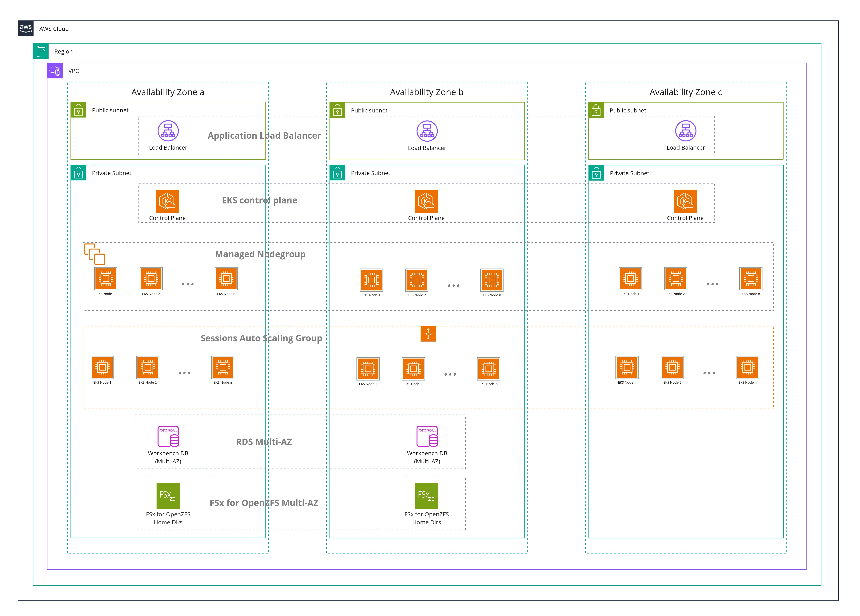This screenshot has width=860, height=616.
Task: Click Workbench DB PostgreSQL icon in Zone b
Action: [427, 436]
